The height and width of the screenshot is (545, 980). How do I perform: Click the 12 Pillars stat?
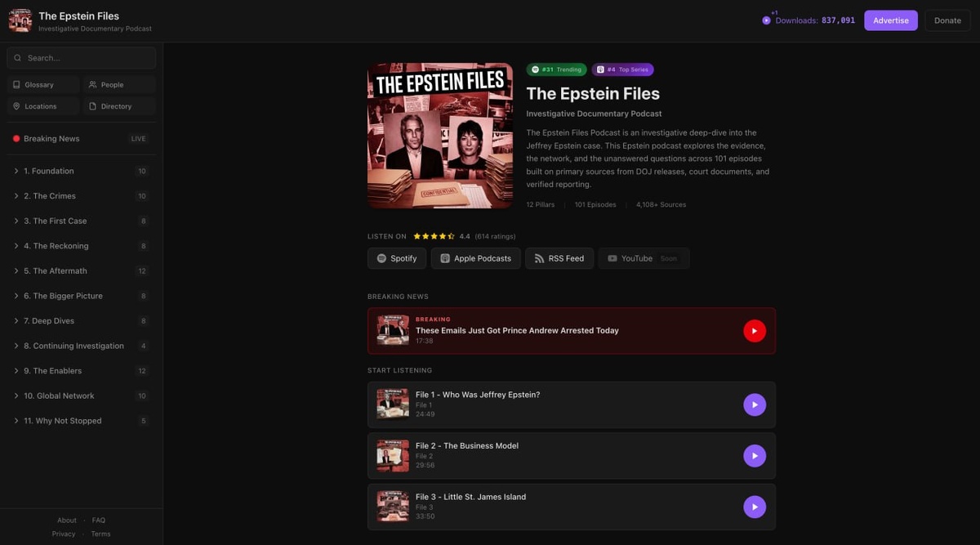tap(541, 204)
